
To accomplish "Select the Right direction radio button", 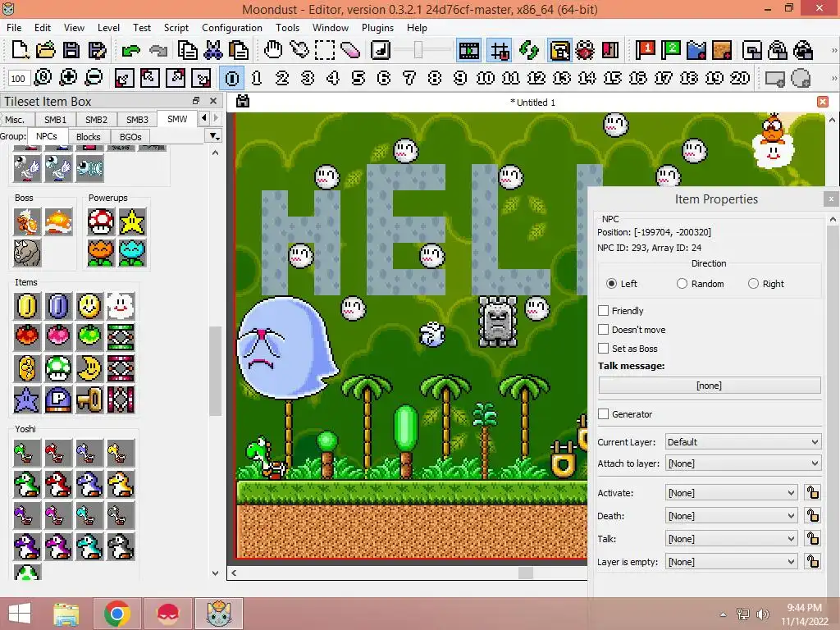I will coord(753,283).
